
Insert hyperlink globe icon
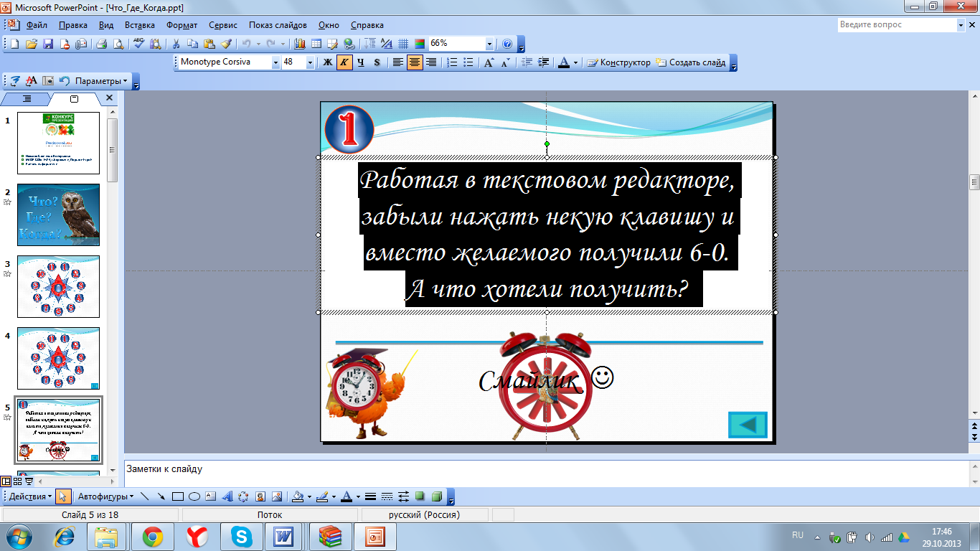349,44
